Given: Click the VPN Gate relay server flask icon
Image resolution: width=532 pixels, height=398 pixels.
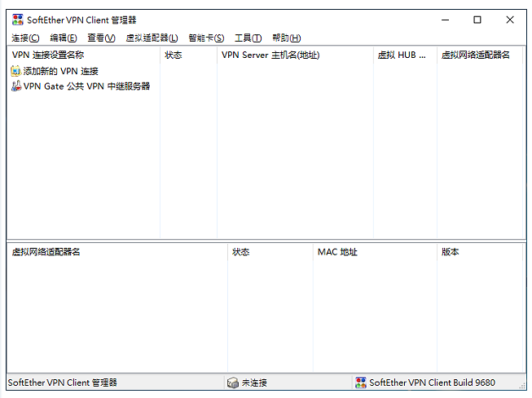Looking at the screenshot, I should click(x=16, y=86).
